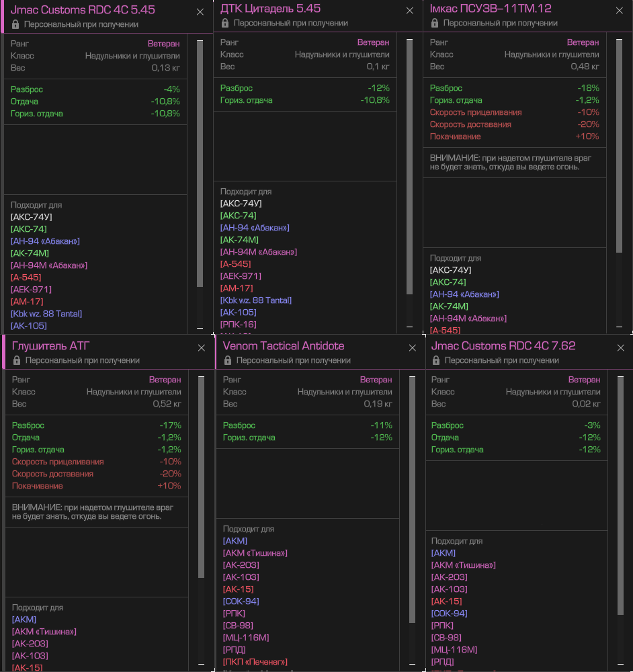Select [АКМ] in Глушитель АТГ list

point(24,620)
